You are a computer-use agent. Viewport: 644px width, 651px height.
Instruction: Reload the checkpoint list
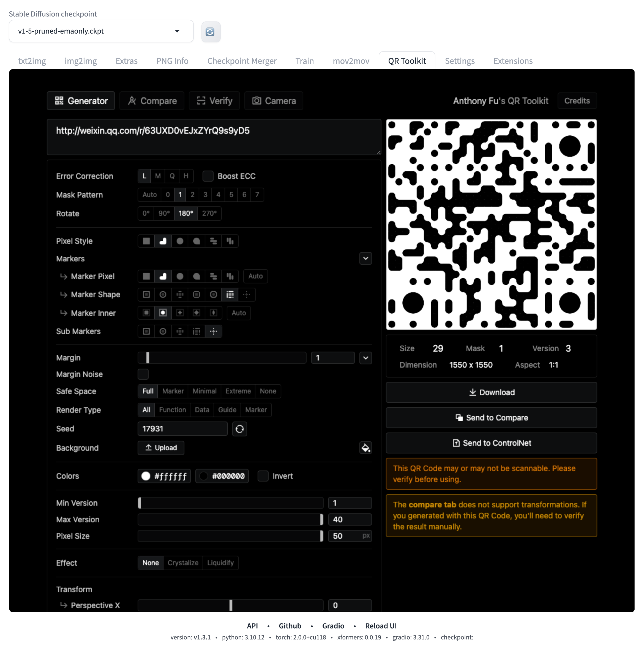pyautogui.click(x=211, y=31)
